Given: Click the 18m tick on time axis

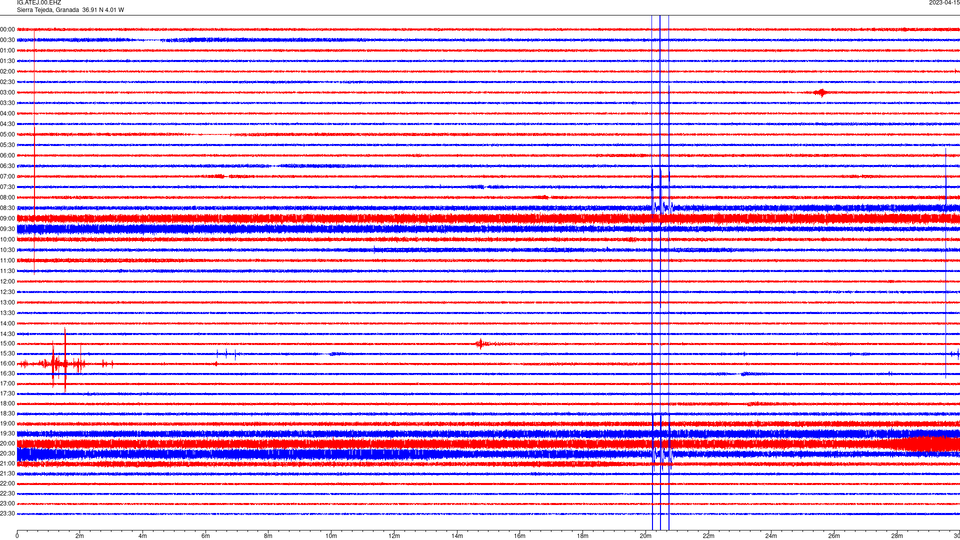Looking at the screenshot, I should pos(582,536).
